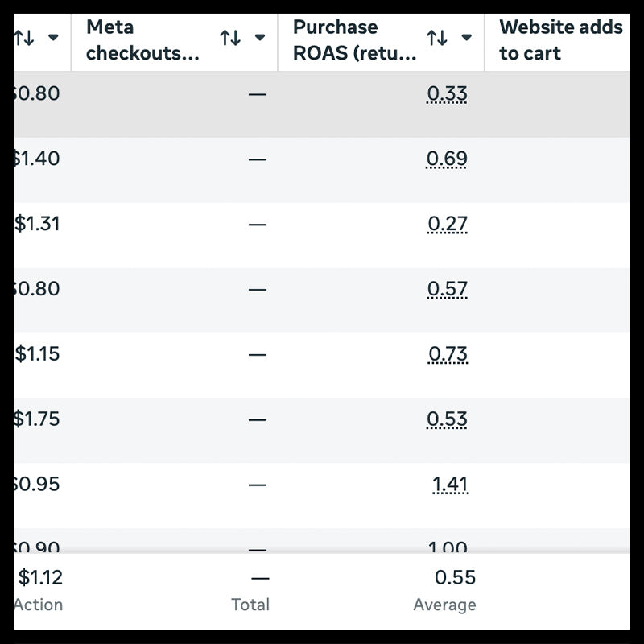644x644 pixels.
Task: Select the Website adds to cart header
Action: (560, 40)
